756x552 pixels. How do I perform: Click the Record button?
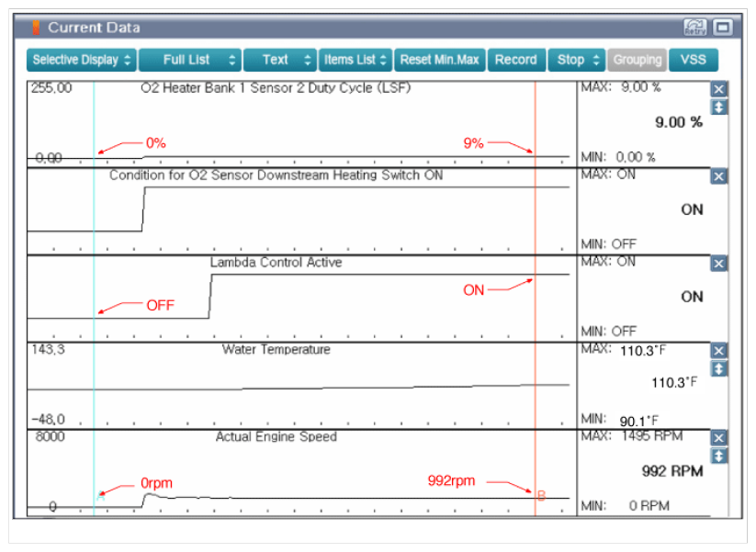coord(516,60)
